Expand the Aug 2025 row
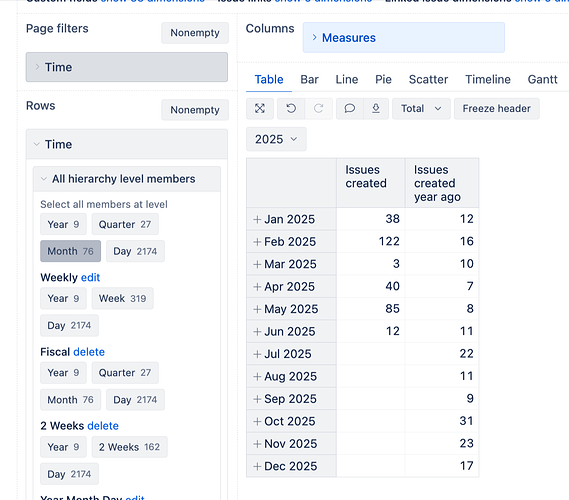569x500 pixels. pyautogui.click(x=257, y=377)
